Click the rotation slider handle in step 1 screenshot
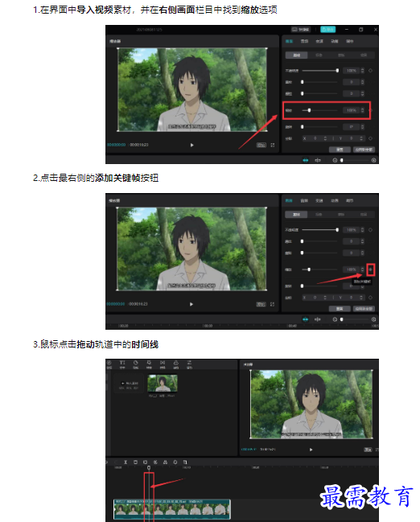 pos(302,127)
